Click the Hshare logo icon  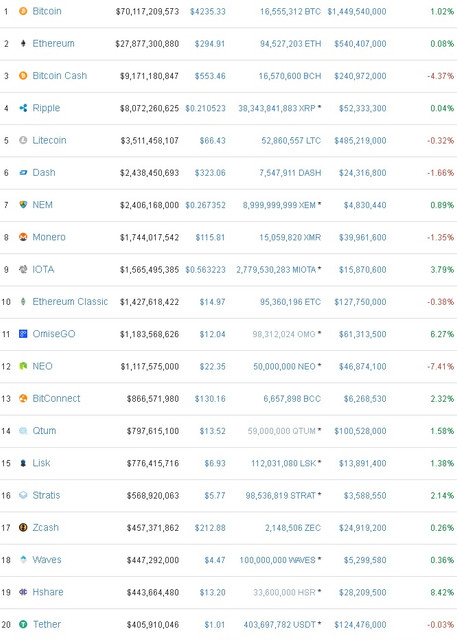[23, 591]
